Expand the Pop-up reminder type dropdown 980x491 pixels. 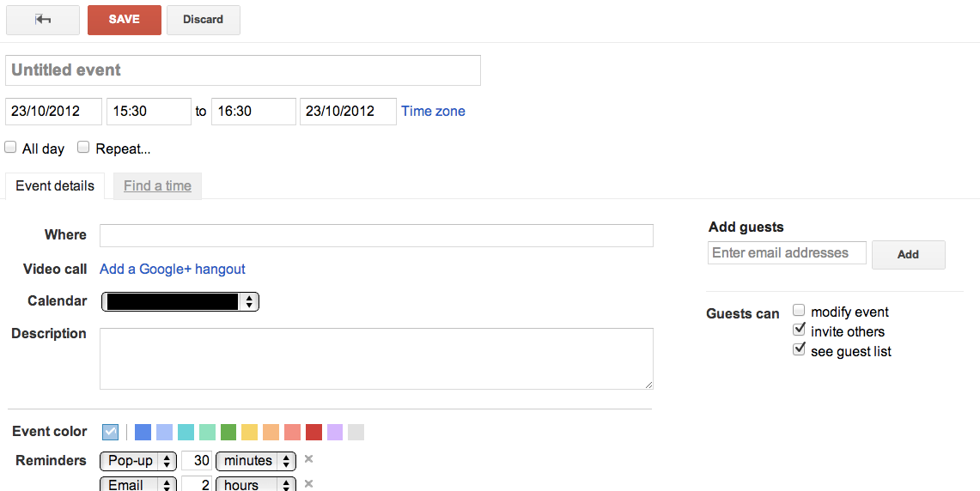point(138,461)
